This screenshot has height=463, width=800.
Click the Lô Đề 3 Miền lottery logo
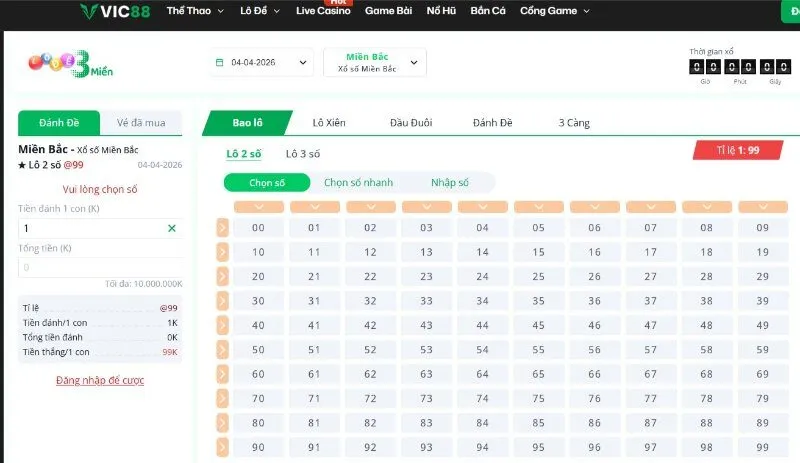pos(70,64)
